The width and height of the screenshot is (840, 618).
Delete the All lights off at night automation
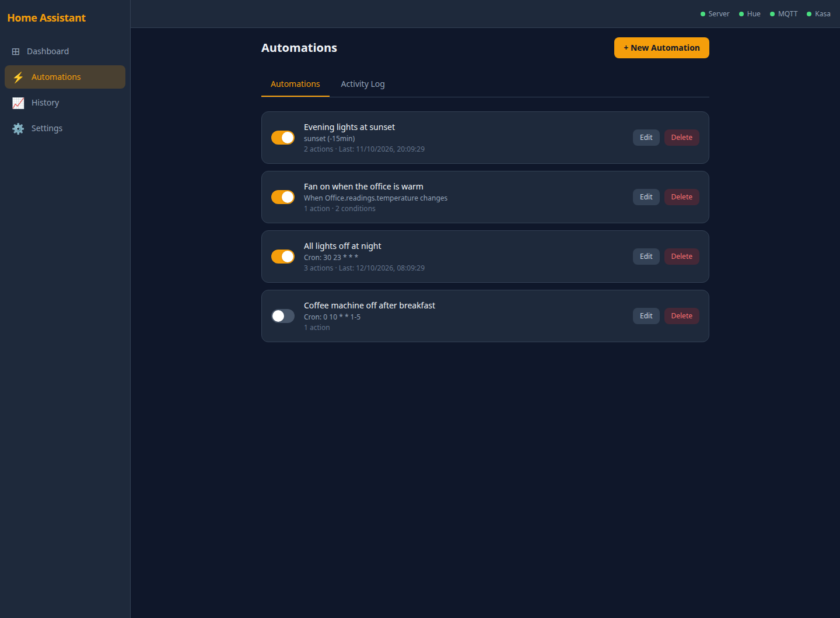click(682, 257)
